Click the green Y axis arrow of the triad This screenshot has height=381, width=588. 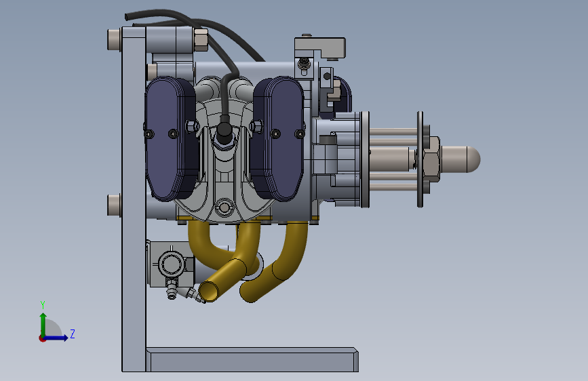point(43,324)
